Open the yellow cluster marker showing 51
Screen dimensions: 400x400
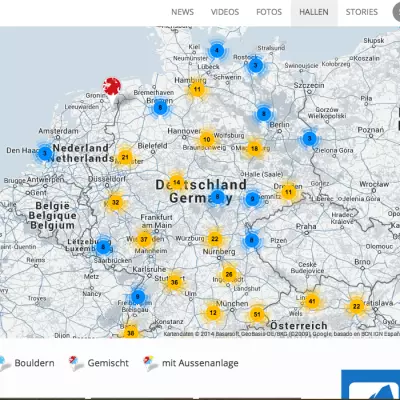coord(257,314)
